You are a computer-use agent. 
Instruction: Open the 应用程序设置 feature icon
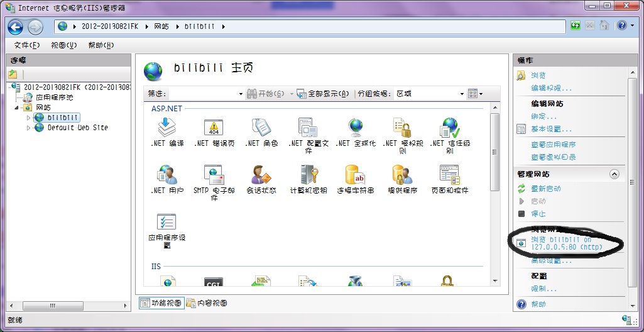click(x=166, y=221)
